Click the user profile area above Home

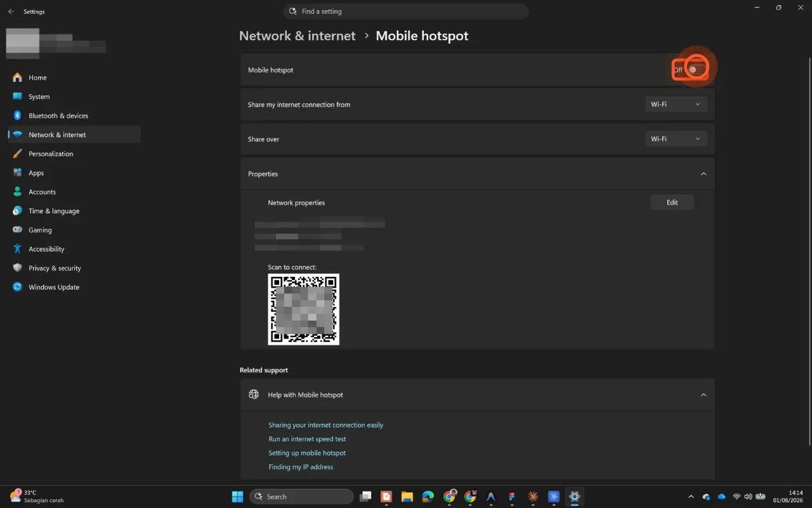pos(56,43)
